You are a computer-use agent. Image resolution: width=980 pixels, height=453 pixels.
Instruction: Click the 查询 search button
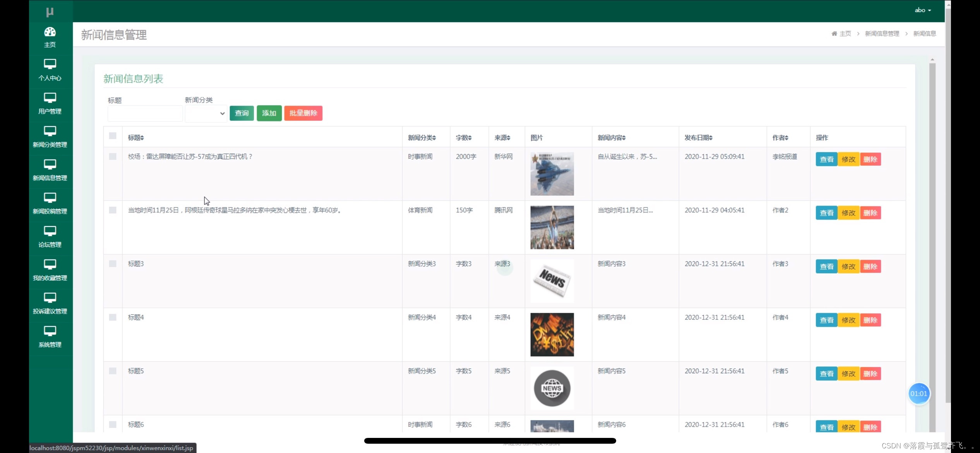coord(242,113)
